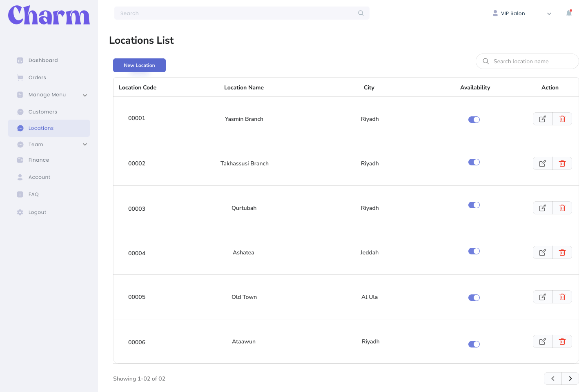Click the City column header
588x392 pixels.
[x=369, y=87]
